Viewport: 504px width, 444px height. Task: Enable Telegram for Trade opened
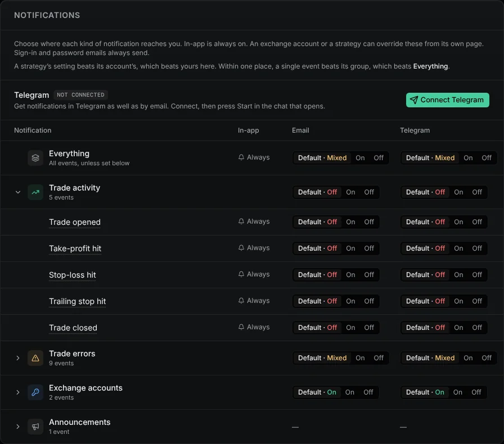[x=458, y=222]
